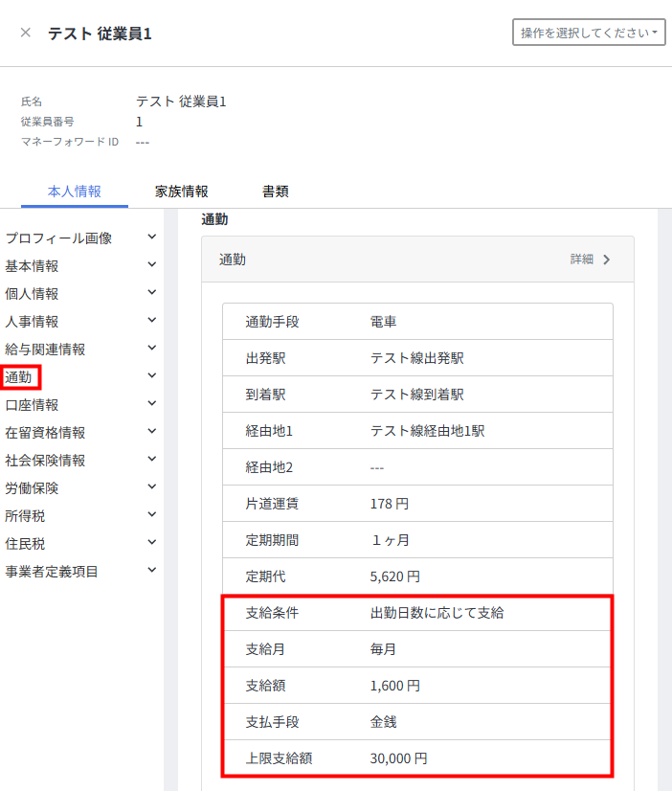Expand chevron beside プロフィール画像
The height and width of the screenshot is (791, 672).
152,237
